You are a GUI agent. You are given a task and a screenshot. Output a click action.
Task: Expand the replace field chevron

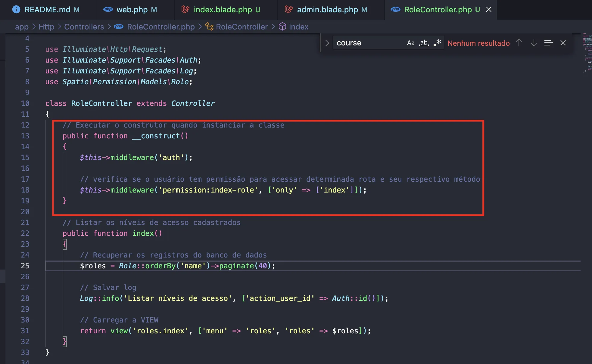tap(327, 43)
